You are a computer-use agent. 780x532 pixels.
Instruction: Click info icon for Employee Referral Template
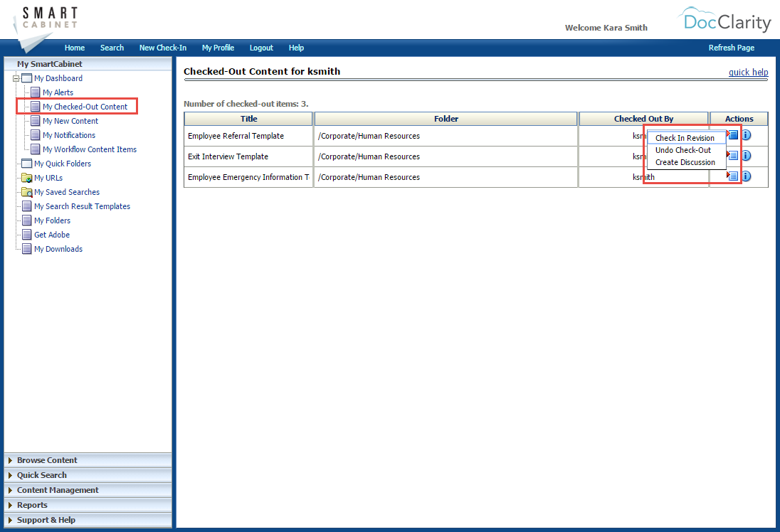click(745, 135)
